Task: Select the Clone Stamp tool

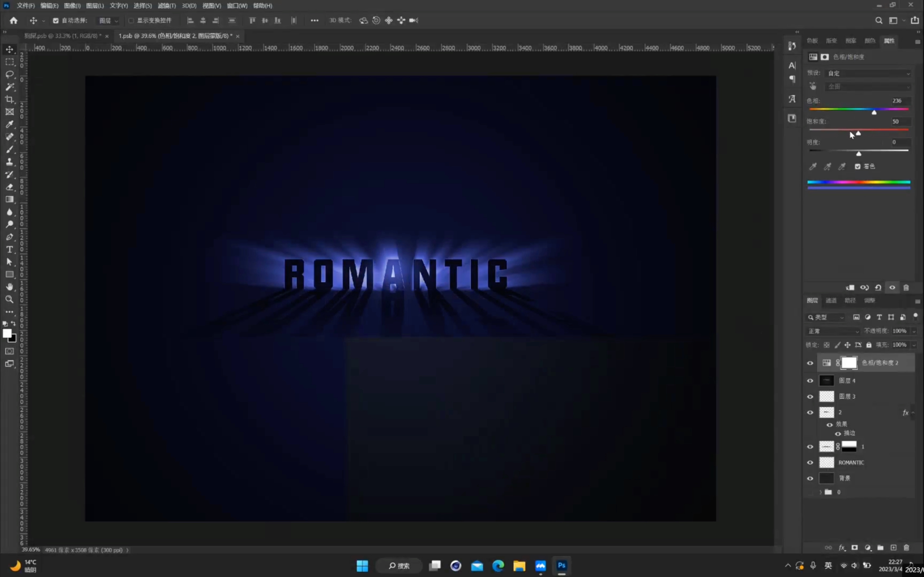Action: coord(10,162)
